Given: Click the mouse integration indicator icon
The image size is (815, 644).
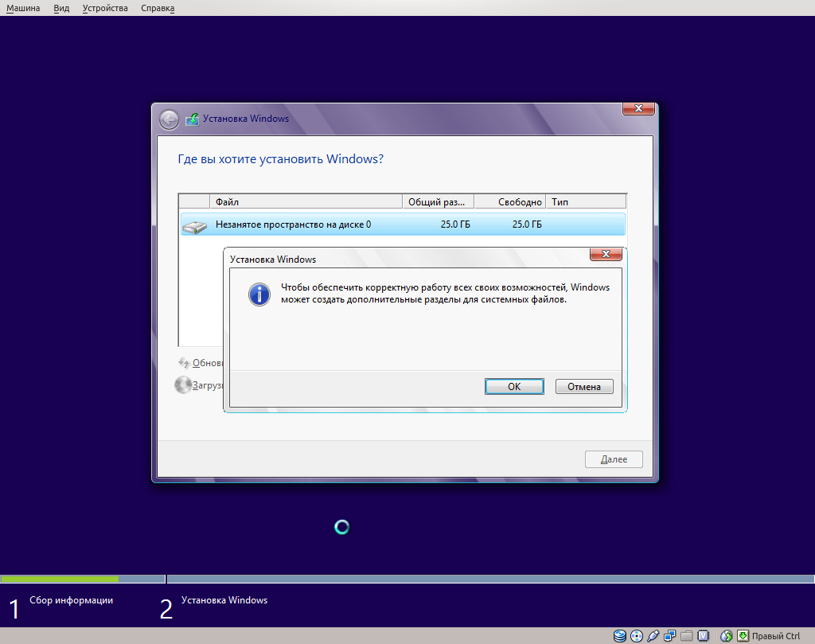Looking at the screenshot, I should (727, 636).
